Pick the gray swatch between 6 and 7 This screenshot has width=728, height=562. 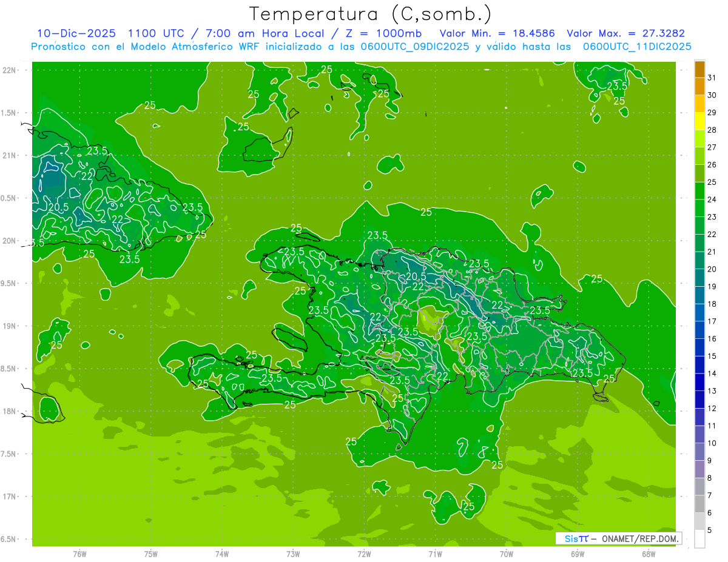click(699, 504)
